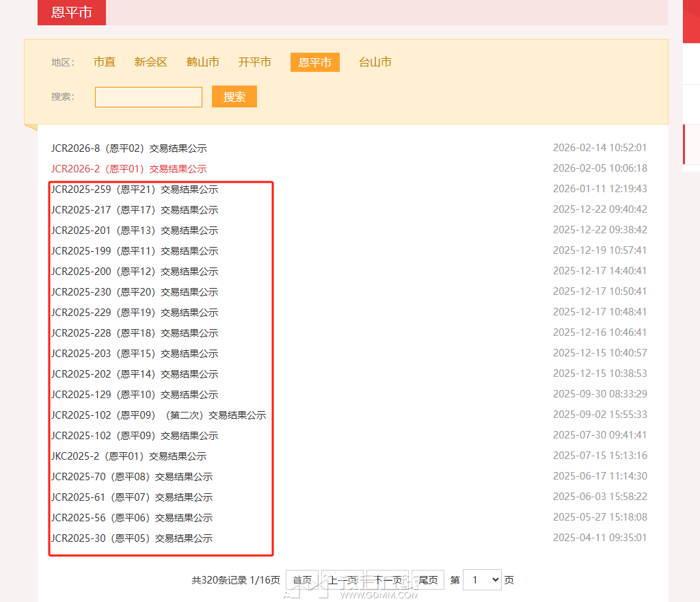Click the currently active 恩平市 tab
The image size is (700, 602).
click(314, 62)
